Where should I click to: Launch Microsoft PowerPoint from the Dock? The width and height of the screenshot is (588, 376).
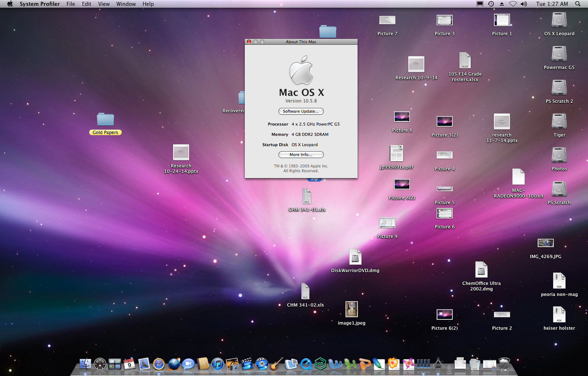(x=365, y=364)
